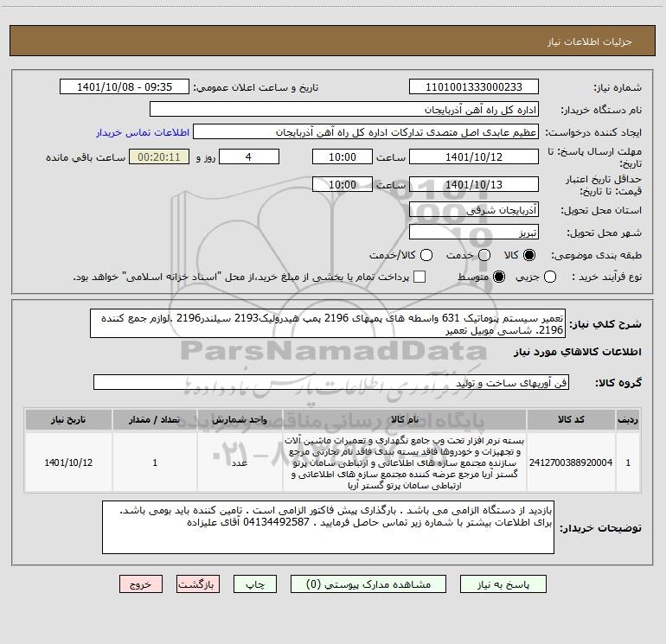Click goods group field فن آوریهای ساخت و تولید
Image resolution: width=666 pixels, height=644 pixels.
331,382
